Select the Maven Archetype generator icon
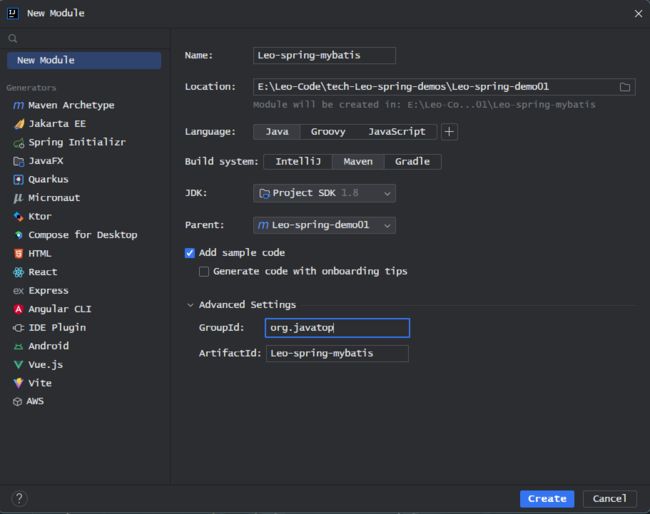 (x=18, y=105)
